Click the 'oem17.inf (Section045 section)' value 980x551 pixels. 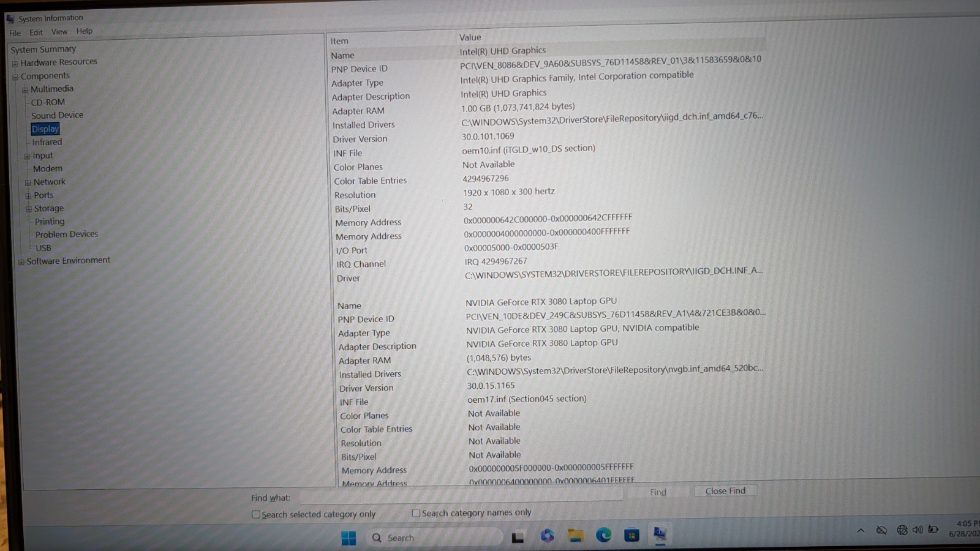tap(527, 399)
